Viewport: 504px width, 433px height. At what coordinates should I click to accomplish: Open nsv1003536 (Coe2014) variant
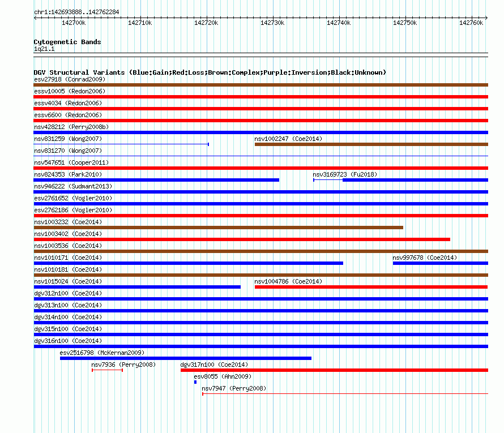(x=68, y=246)
